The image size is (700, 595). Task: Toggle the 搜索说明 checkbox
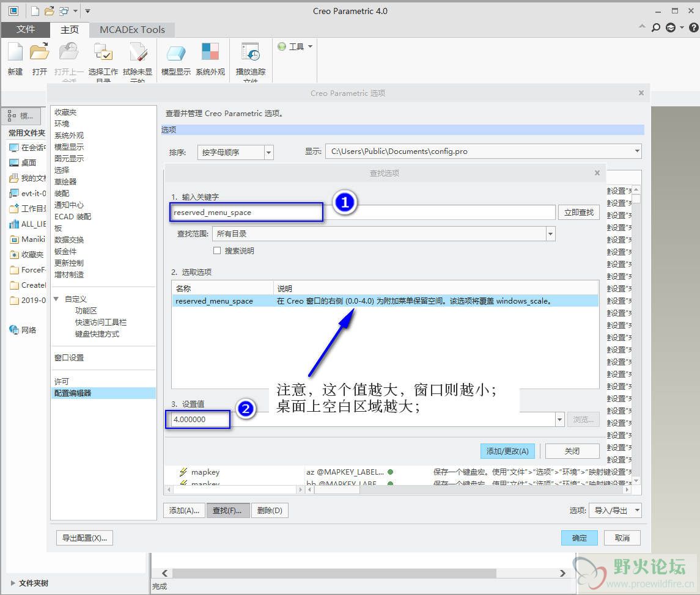tap(217, 250)
